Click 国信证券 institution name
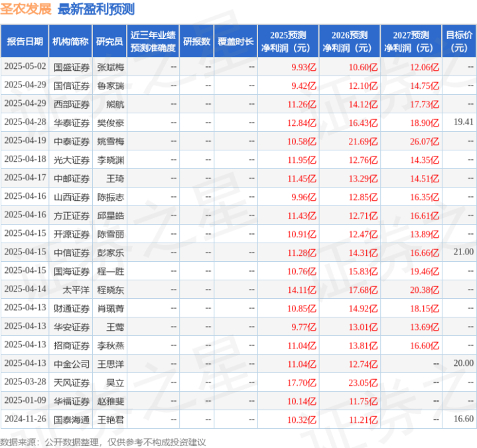 72,85
